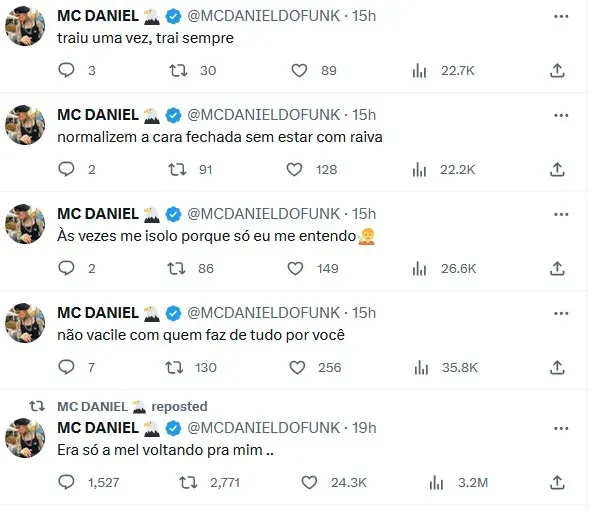Screen dimensions: 593x509
Task: Like the tweet with 256 likes
Action: click(x=297, y=367)
